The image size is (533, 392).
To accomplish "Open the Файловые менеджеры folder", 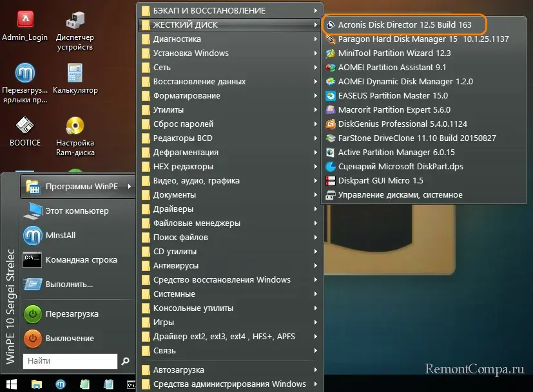I will pos(230,223).
